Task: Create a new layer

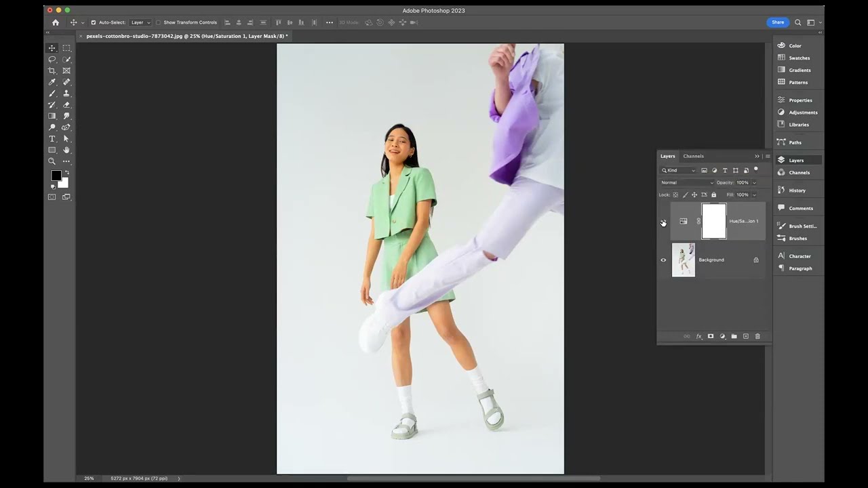Action: (746, 336)
